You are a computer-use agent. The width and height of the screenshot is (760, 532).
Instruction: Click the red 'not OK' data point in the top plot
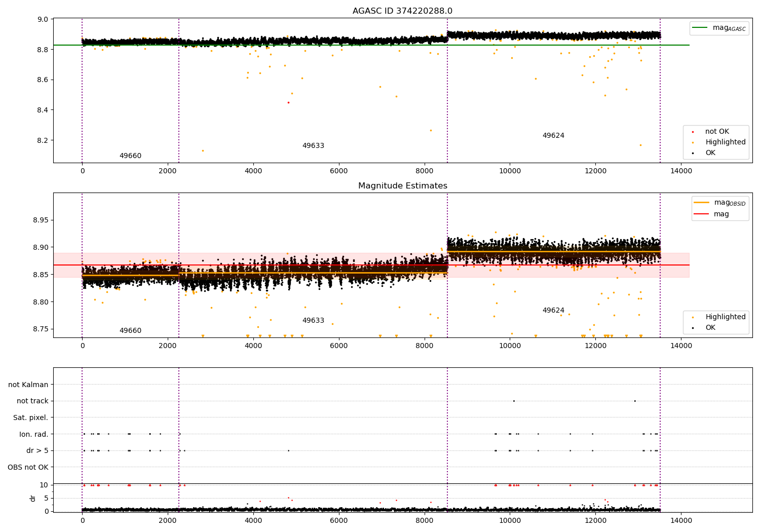(288, 102)
